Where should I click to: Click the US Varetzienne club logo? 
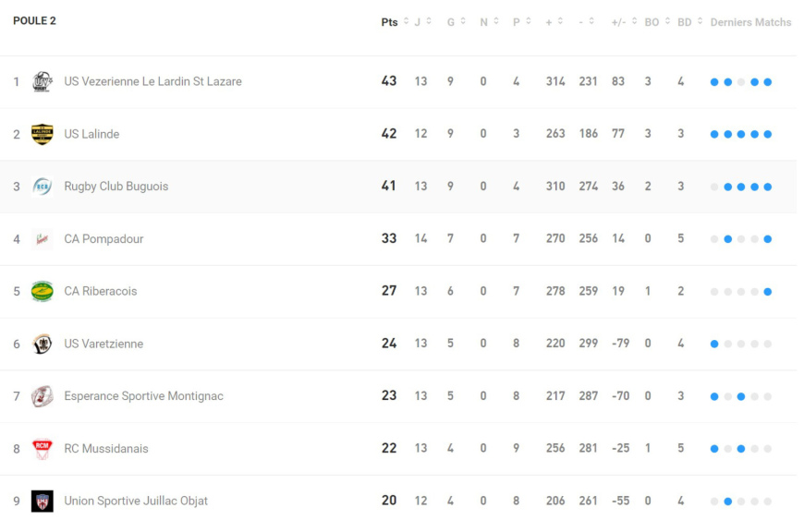[x=42, y=344]
